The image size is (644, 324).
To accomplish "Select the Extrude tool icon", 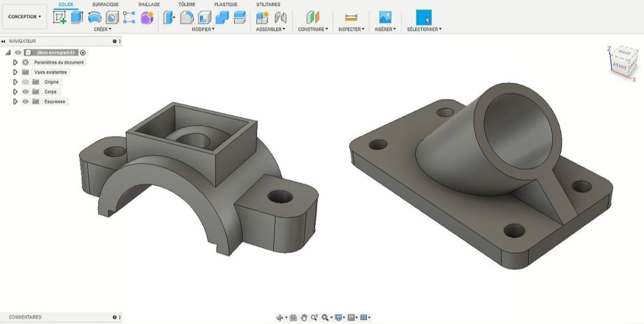I will (x=77, y=17).
